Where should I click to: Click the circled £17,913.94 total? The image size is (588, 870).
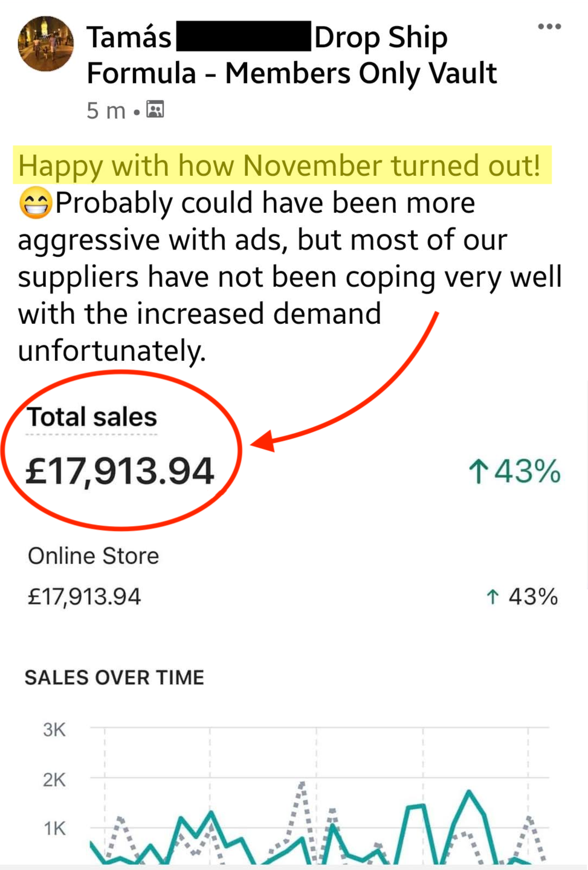coord(120,471)
